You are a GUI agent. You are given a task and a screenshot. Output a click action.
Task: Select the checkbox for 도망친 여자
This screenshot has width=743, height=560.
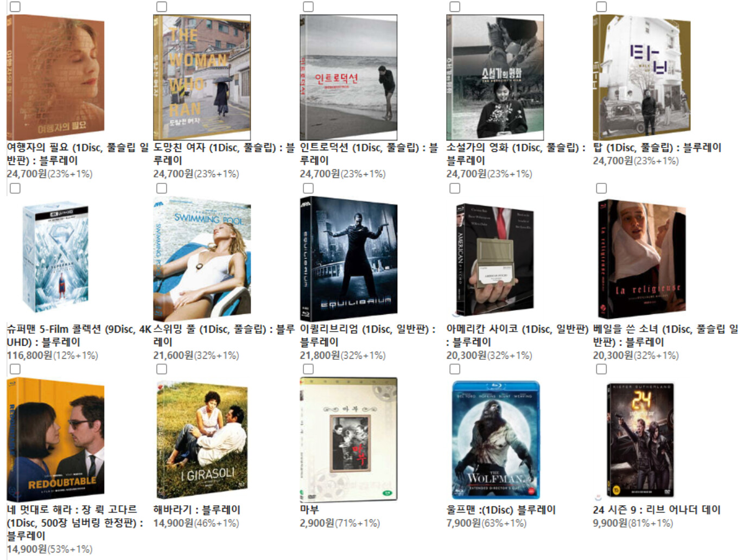point(162,7)
